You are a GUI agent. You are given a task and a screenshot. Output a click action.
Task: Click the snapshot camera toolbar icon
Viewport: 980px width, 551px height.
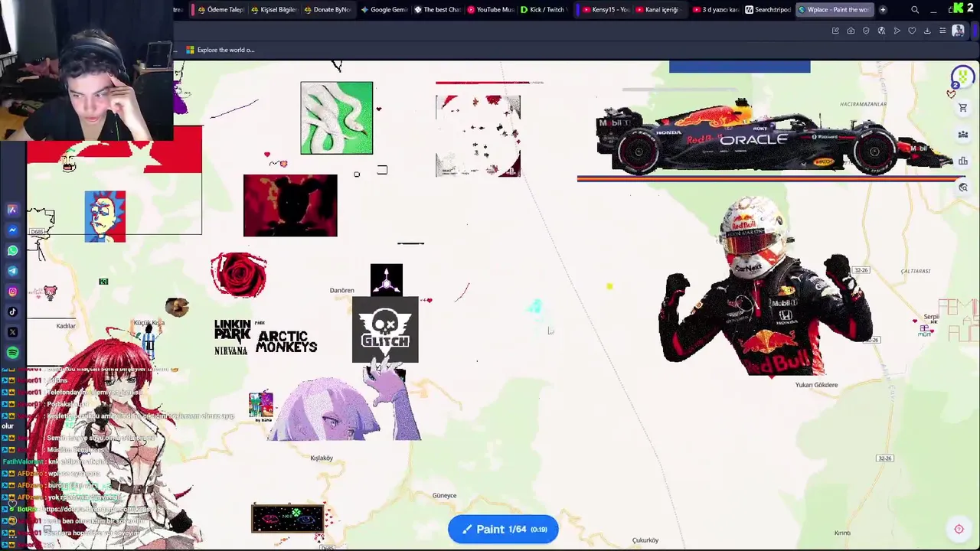pos(851,31)
